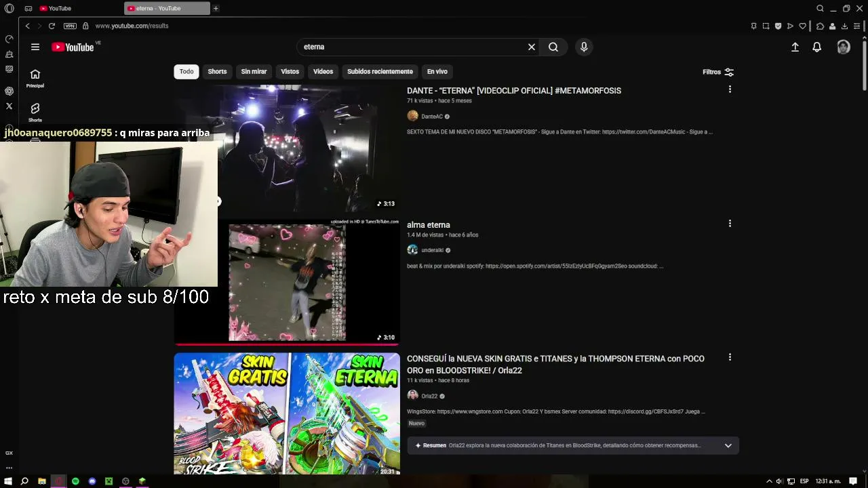The height and width of the screenshot is (488, 868).
Task: Open the ad blocker shield icon
Action: pyautogui.click(x=778, y=26)
